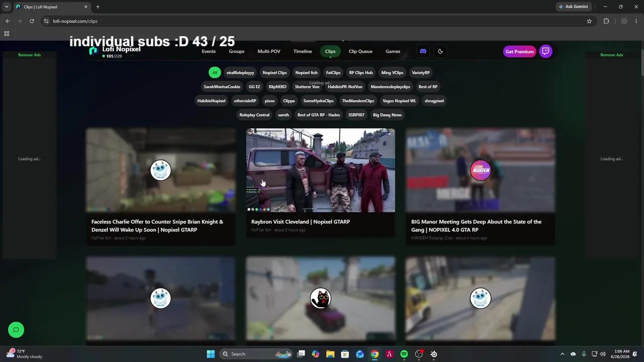Open the green chat bubble widget

16,330
